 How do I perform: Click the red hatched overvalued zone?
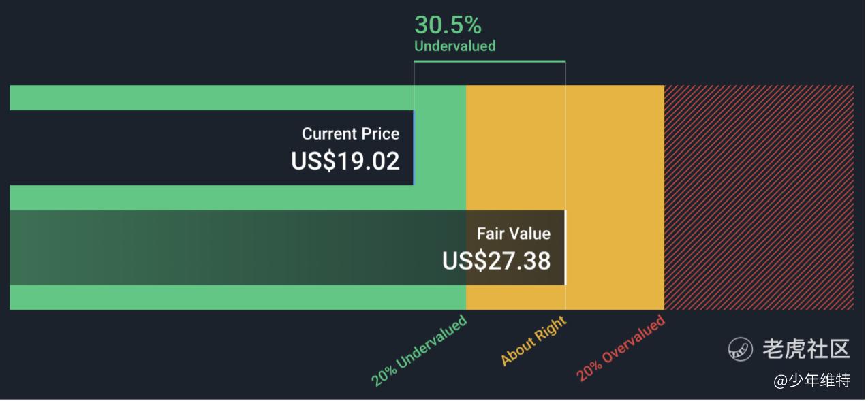click(x=759, y=197)
